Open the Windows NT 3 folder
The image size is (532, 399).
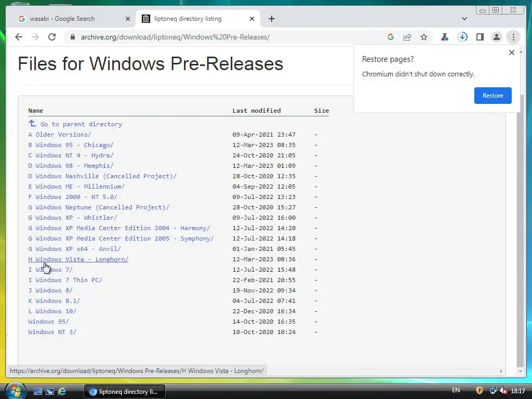(x=52, y=332)
